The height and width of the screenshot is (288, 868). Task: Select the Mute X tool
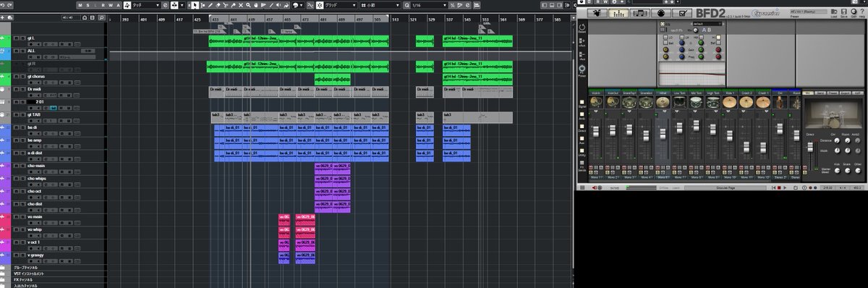(240, 5)
